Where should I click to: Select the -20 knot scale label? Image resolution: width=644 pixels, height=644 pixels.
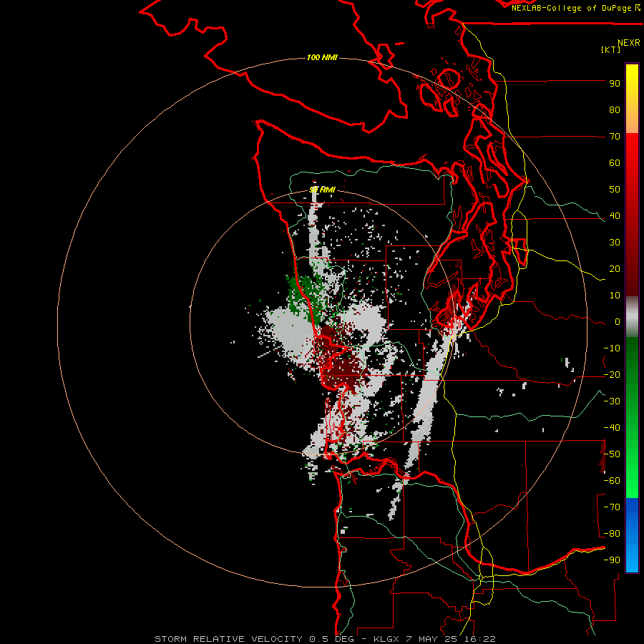point(612,375)
